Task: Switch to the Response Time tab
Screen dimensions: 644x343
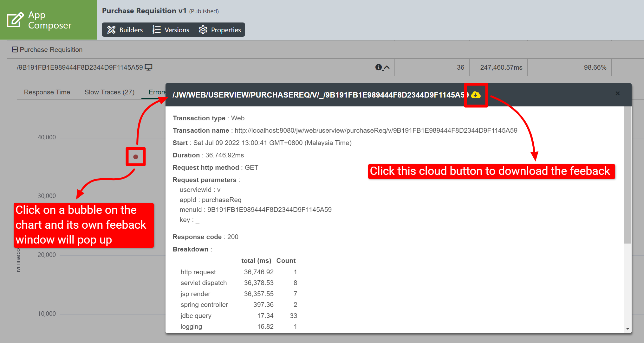Action: (47, 92)
